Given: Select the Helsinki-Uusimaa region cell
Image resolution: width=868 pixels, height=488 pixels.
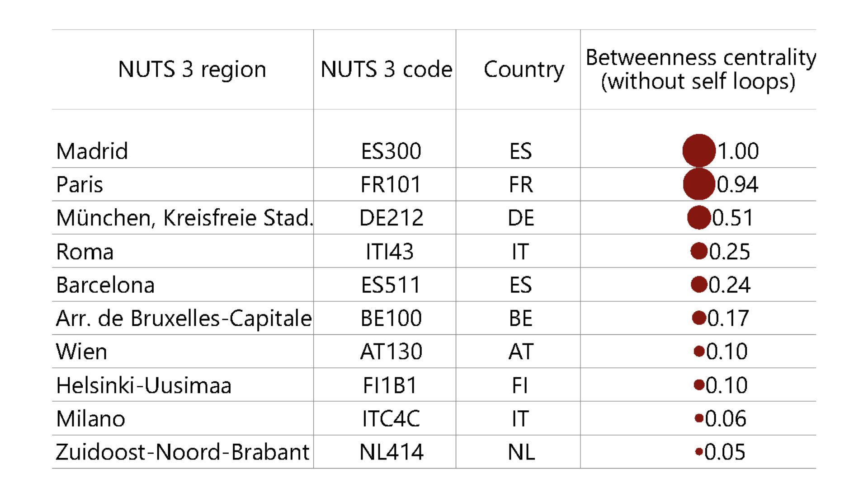Looking at the screenshot, I should point(144,385).
